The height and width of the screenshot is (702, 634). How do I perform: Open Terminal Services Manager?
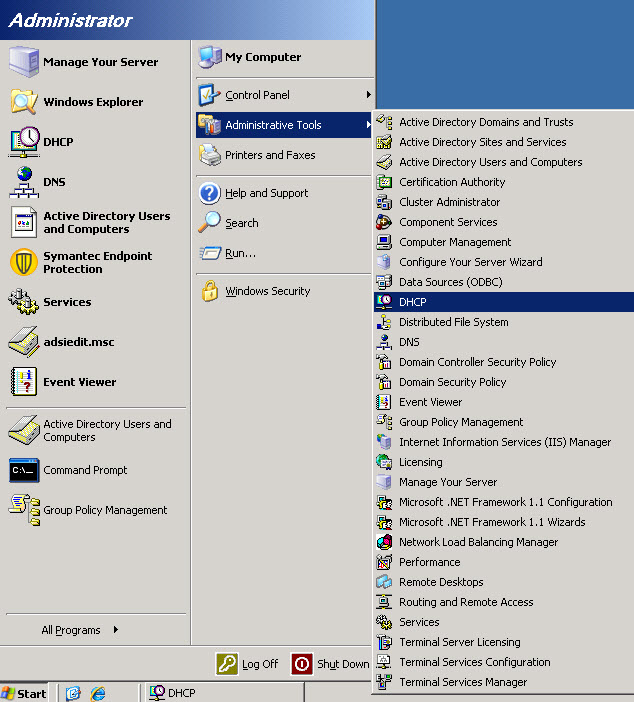click(504, 682)
